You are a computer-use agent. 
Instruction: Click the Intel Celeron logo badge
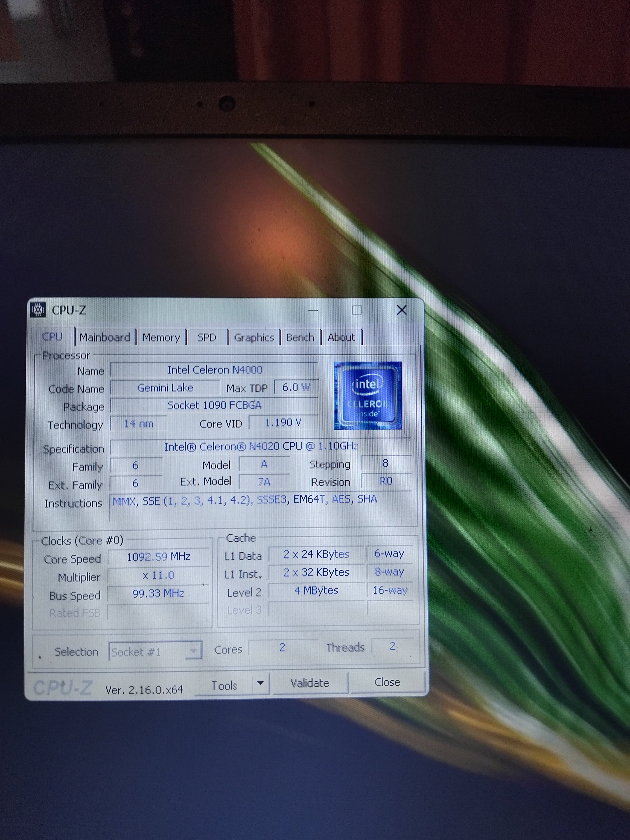367,396
